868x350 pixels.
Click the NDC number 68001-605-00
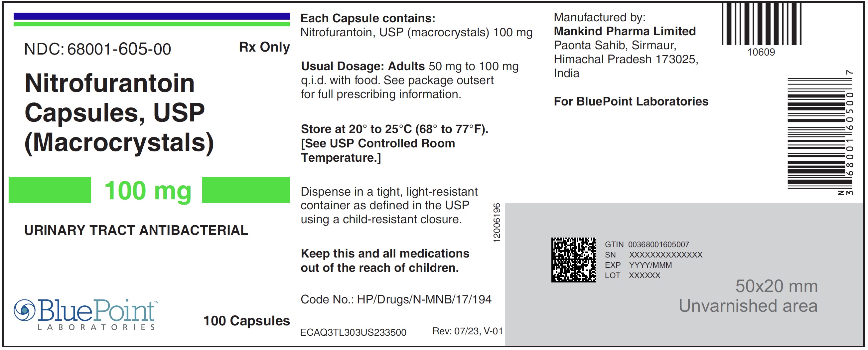[119, 49]
